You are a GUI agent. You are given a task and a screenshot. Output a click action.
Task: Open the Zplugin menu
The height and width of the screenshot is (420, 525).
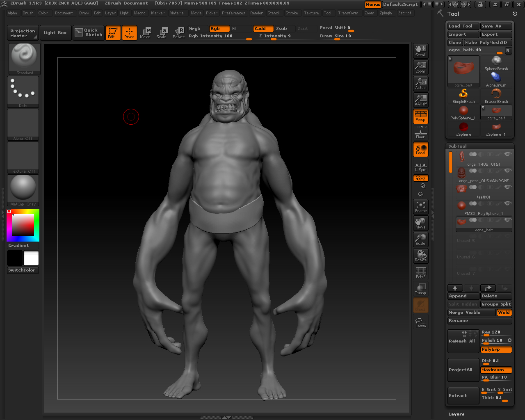[386, 13]
